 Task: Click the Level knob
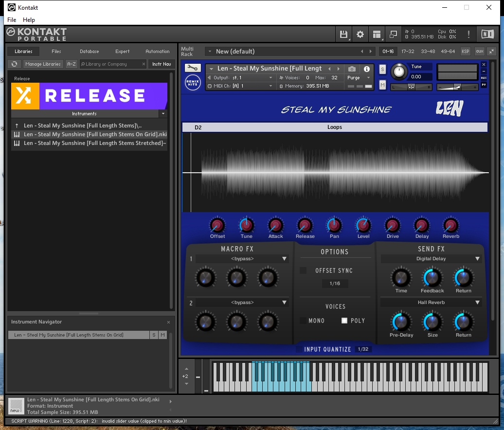point(363,225)
